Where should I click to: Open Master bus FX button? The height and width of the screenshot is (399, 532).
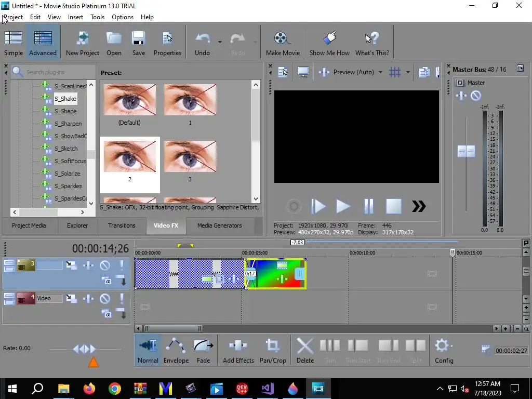point(461,96)
